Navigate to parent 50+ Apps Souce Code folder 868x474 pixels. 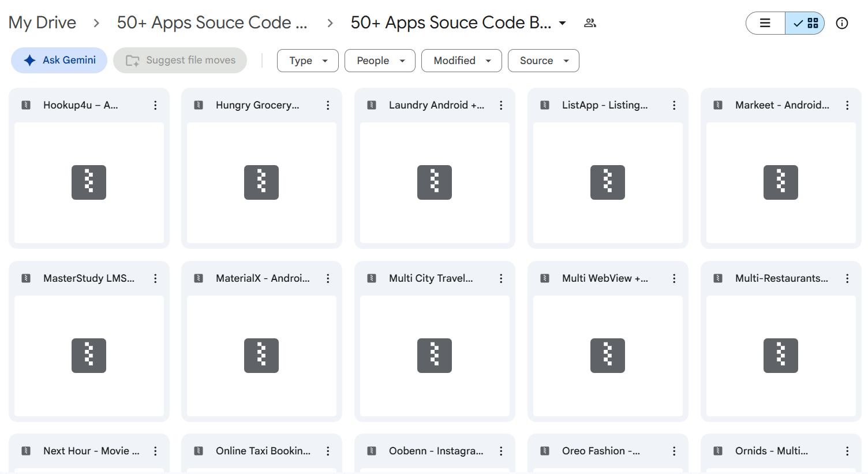pos(212,23)
